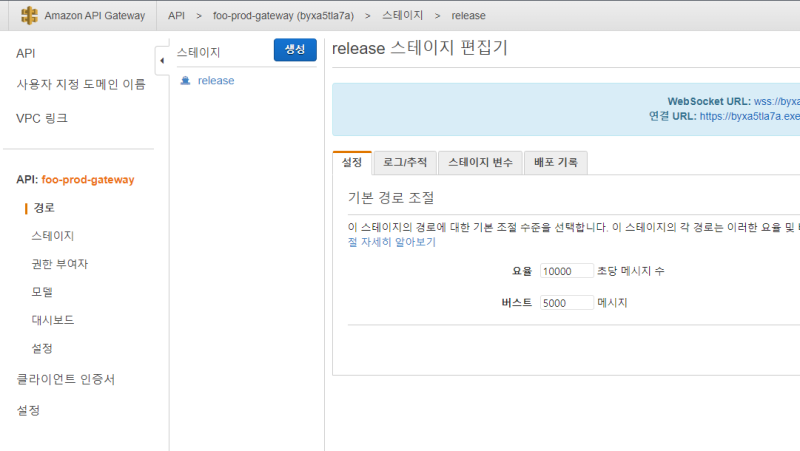Click the 버스트 input field
800x451 pixels.
click(566, 303)
